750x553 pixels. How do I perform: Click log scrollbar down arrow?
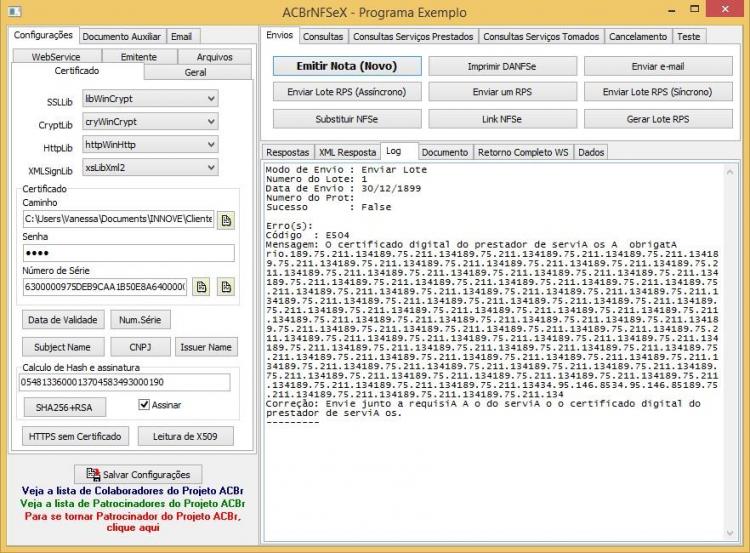tap(730, 533)
